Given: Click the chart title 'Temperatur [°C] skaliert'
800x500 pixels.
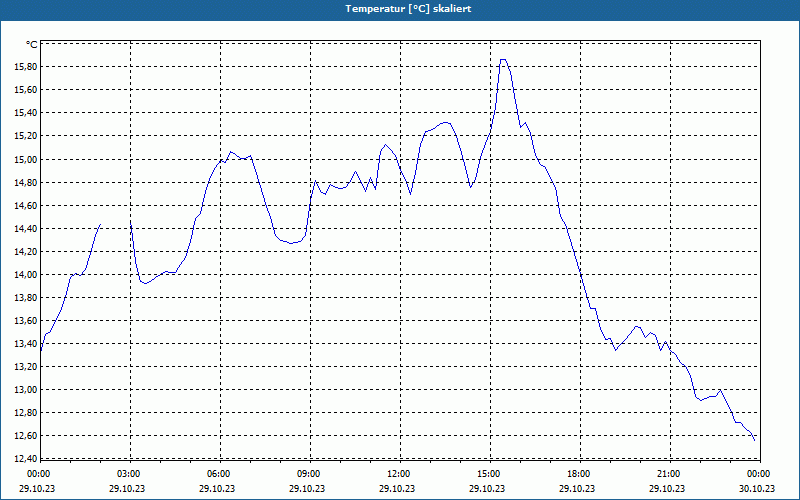Looking at the screenshot, I should coord(408,9).
